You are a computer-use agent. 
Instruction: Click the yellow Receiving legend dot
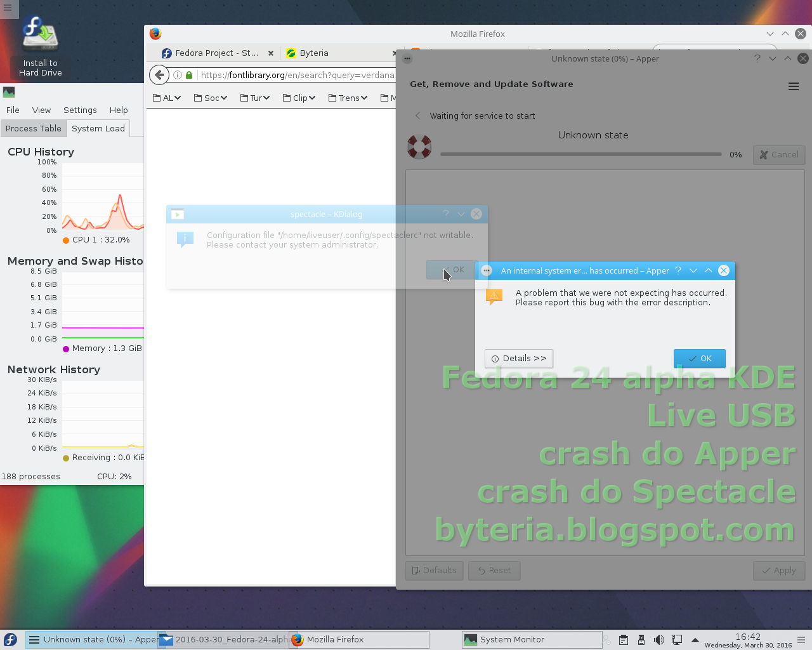click(66, 458)
